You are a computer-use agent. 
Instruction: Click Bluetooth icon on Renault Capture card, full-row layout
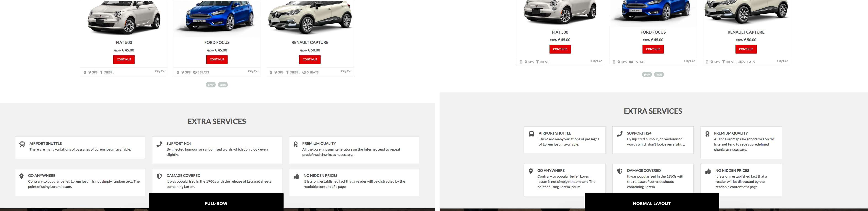pyautogui.click(x=271, y=72)
